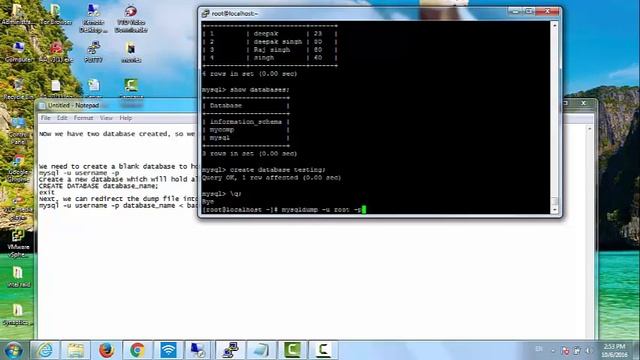
Task: Open the Notepad Help menu
Action: [x=125, y=118]
